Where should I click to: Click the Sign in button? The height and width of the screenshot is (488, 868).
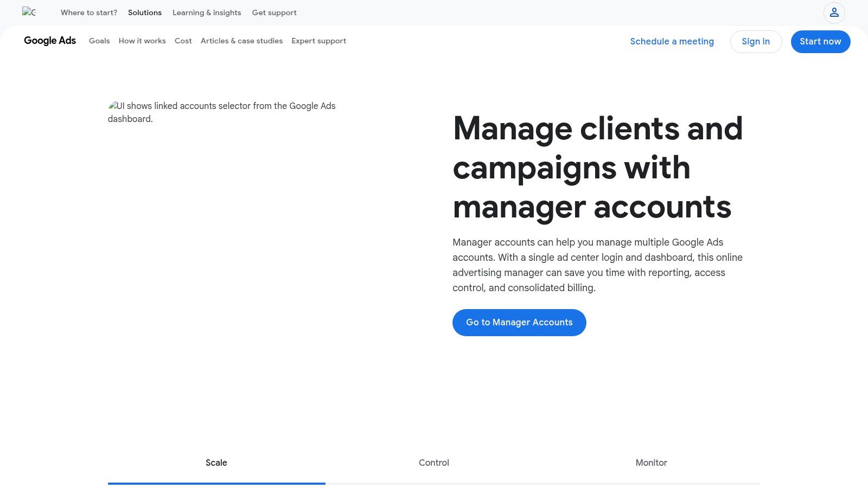click(756, 41)
